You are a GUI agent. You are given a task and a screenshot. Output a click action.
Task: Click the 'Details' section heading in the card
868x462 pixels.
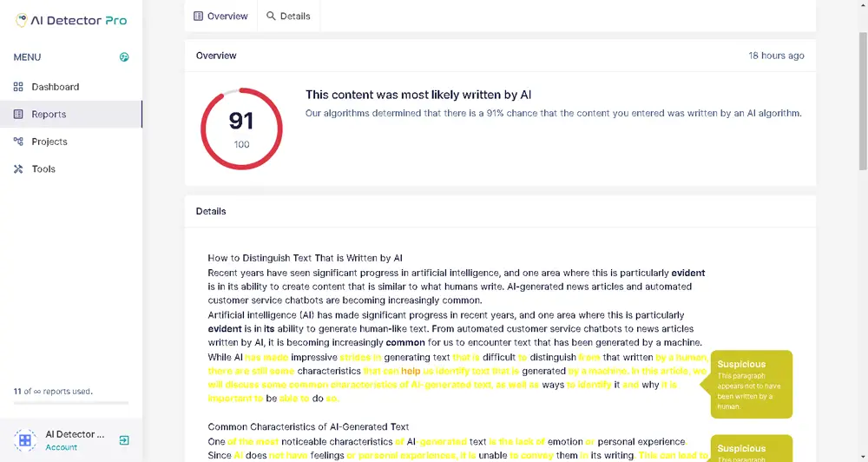coord(211,211)
